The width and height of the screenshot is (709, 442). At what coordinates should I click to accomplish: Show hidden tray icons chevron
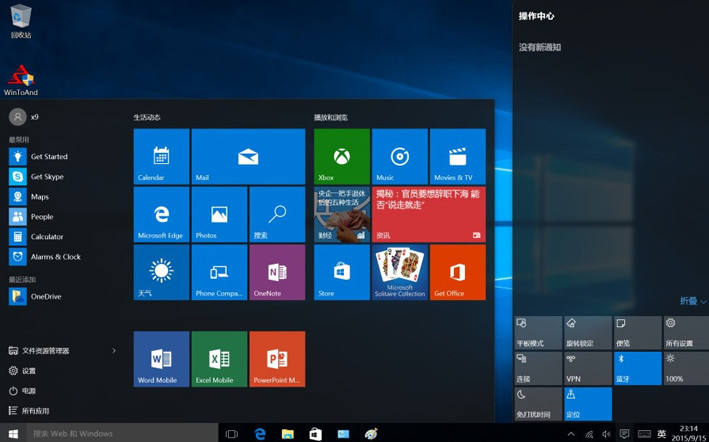[x=571, y=434]
